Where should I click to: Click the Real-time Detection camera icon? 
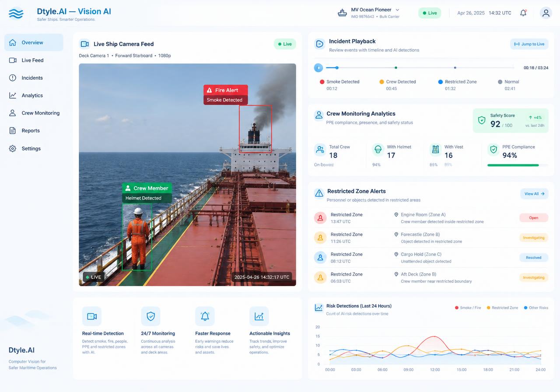tap(92, 316)
